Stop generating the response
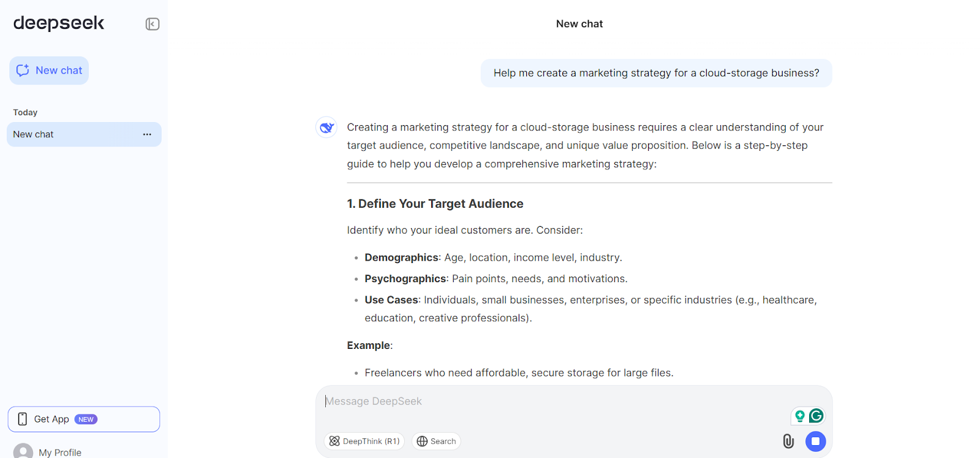Image resolution: width=980 pixels, height=458 pixels. point(815,441)
